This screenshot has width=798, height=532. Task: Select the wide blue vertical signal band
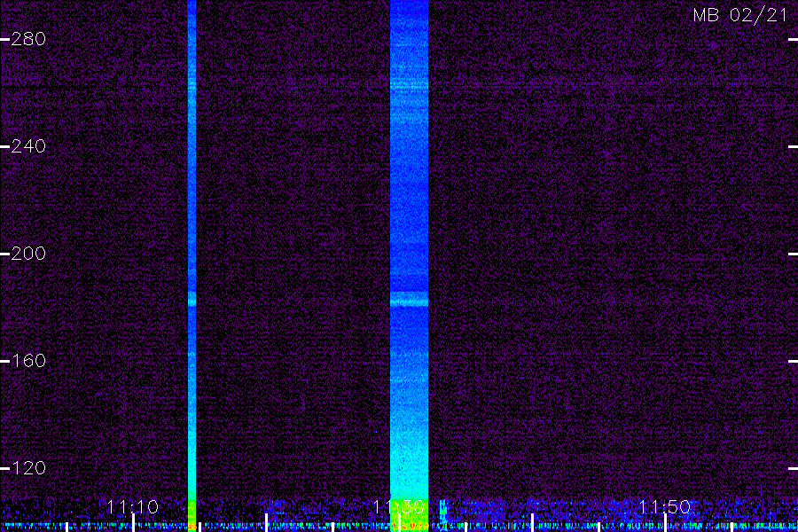click(409, 266)
